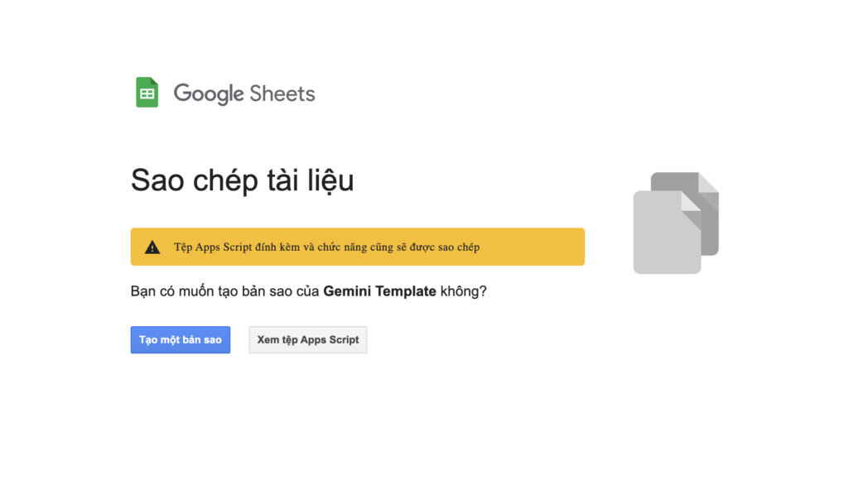Click the "Google" wordmark in the logo
The height and width of the screenshot is (504, 848).
point(209,94)
